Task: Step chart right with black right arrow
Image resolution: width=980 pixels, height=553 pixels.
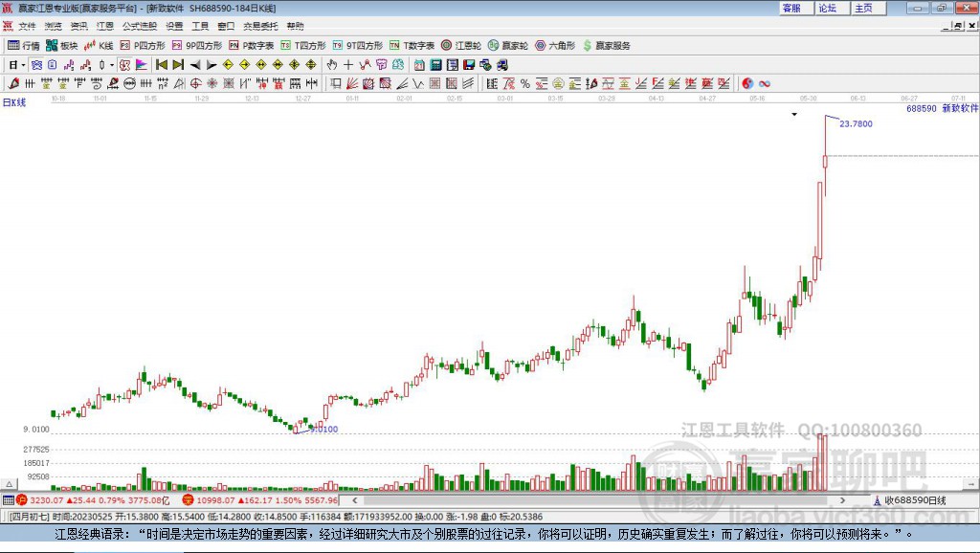Action: coord(212,64)
